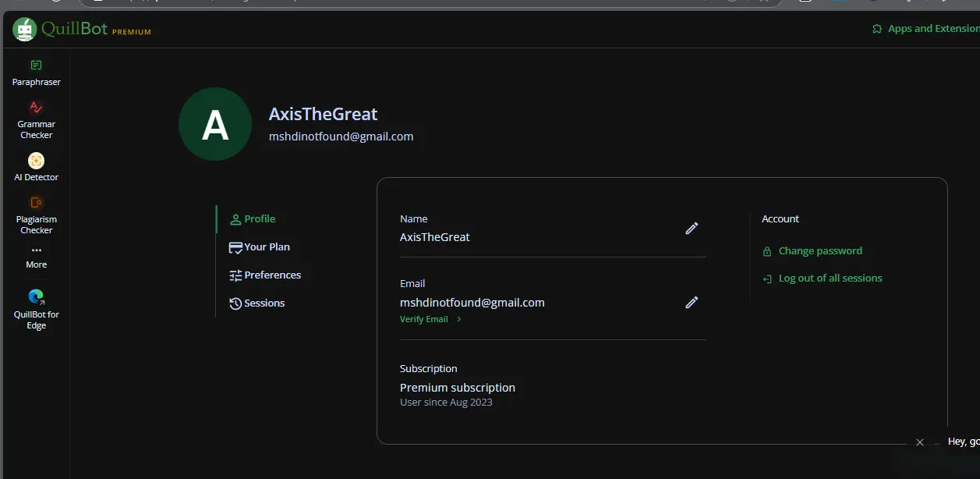
Task: Click the Change password lock icon
Action: [767, 251]
